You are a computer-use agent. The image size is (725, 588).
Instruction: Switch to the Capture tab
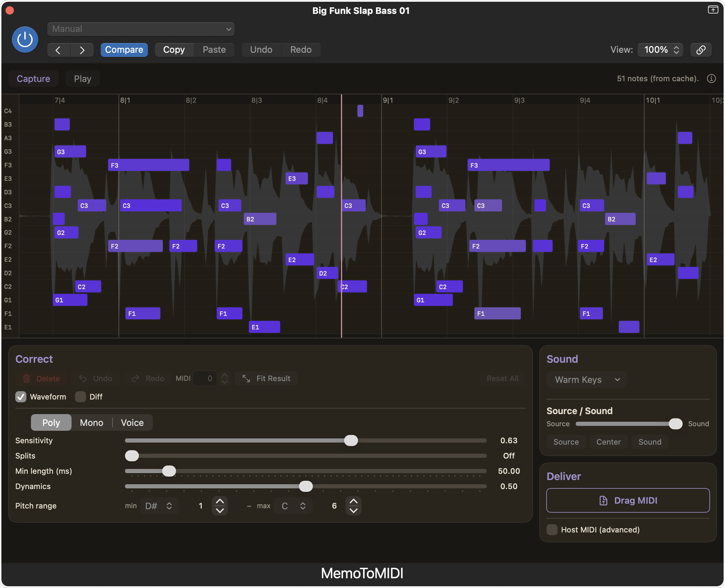click(x=33, y=79)
